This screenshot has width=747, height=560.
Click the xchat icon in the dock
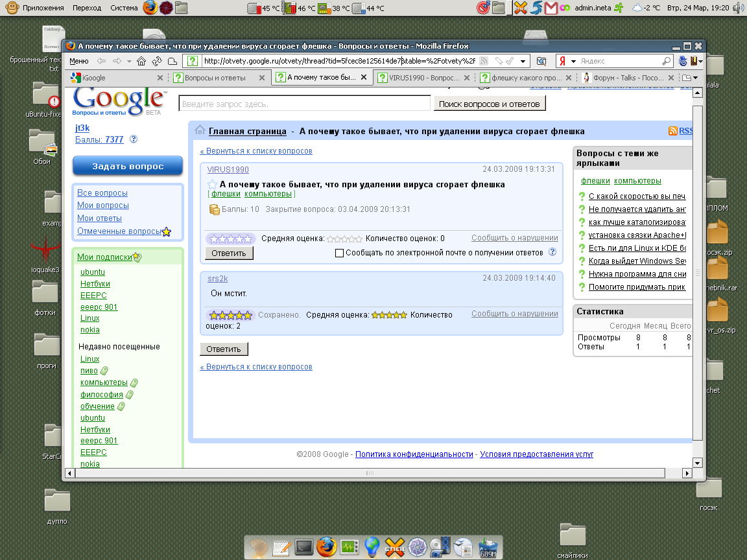pyautogui.click(x=395, y=547)
